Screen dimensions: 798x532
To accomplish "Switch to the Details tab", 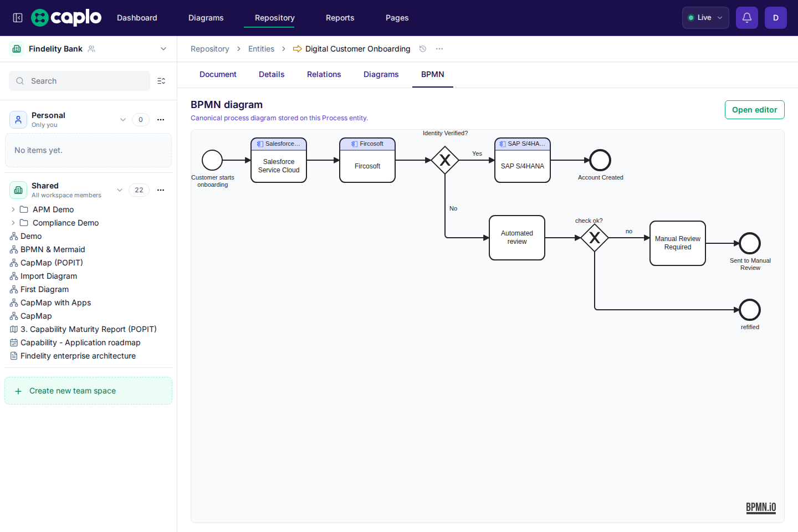I will coord(272,74).
